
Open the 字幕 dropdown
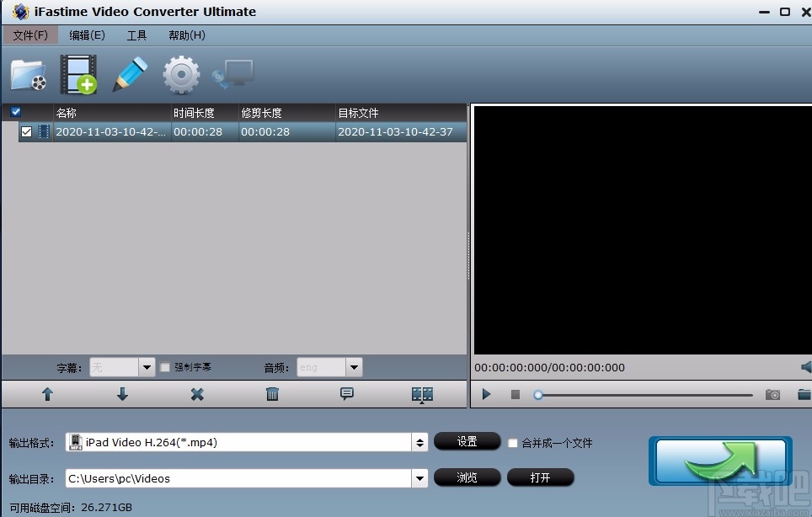point(147,367)
